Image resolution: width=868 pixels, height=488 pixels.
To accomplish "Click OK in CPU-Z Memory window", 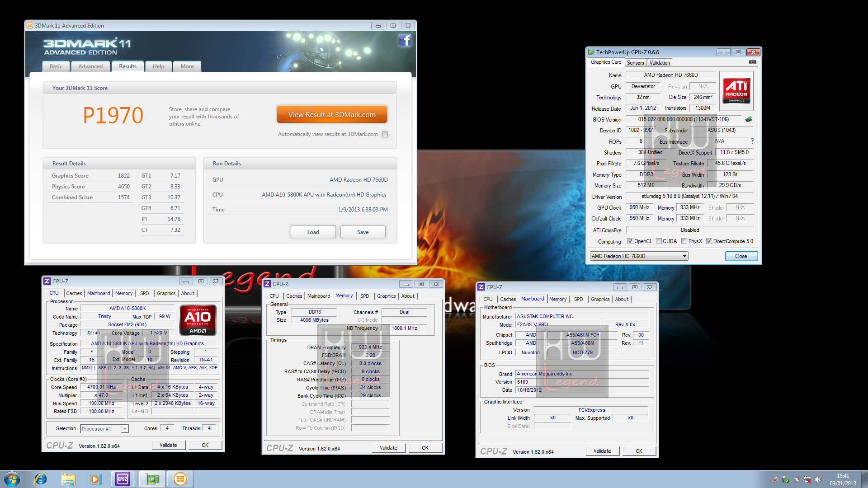I will point(425,448).
